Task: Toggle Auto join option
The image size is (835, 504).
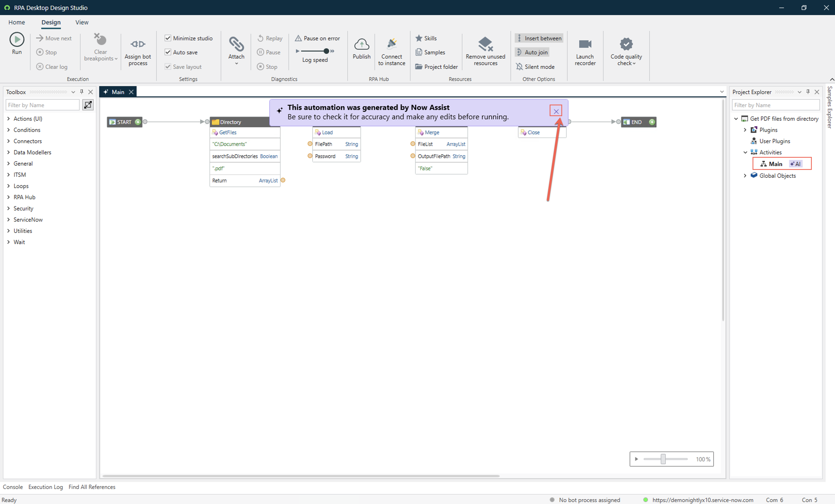Action: (x=532, y=52)
